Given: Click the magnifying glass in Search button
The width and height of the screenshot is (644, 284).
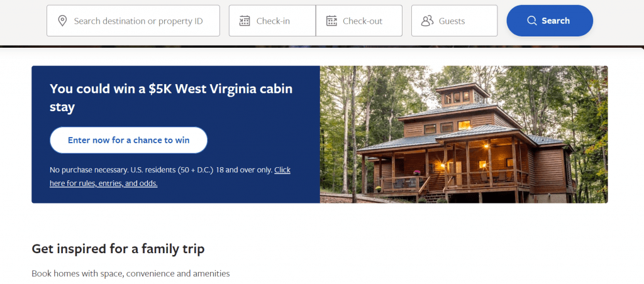Looking at the screenshot, I should [532, 21].
